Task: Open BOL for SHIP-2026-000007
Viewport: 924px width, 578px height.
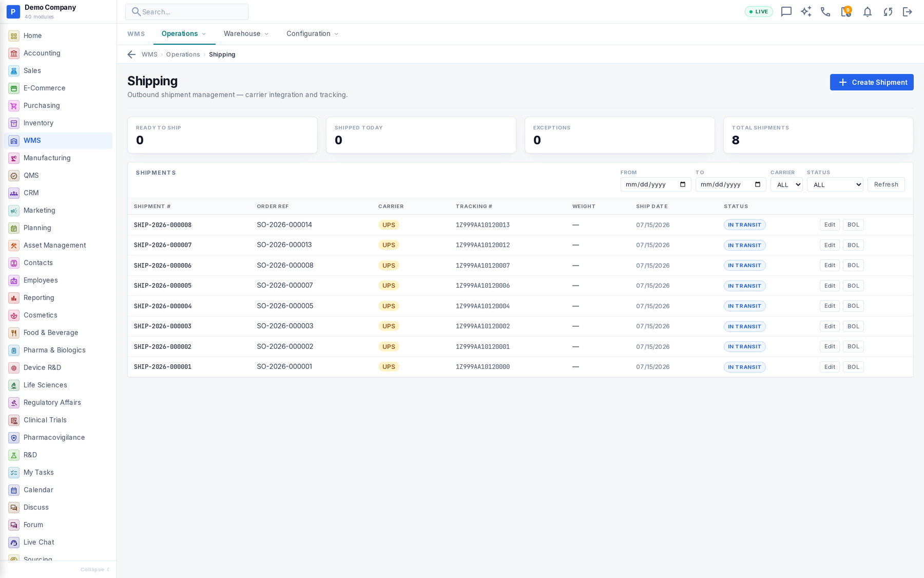Action: 853,246
